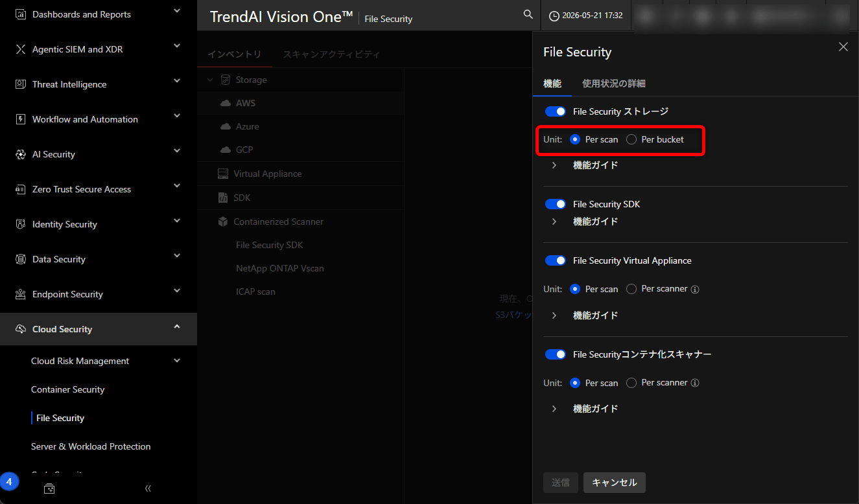This screenshot has height=504, width=859.
Task: Click the Azure cloud icon
Action: click(x=226, y=126)
